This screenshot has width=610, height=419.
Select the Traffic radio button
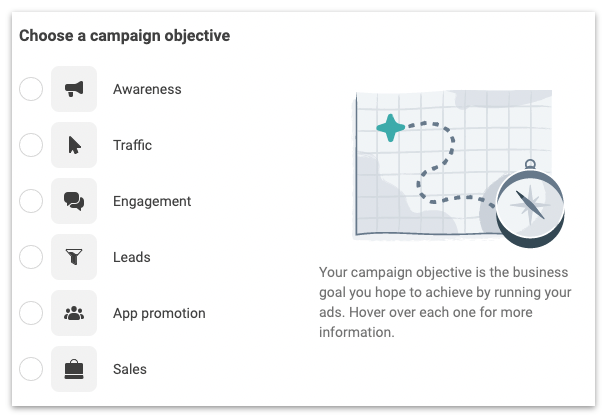tap(31, 145)
